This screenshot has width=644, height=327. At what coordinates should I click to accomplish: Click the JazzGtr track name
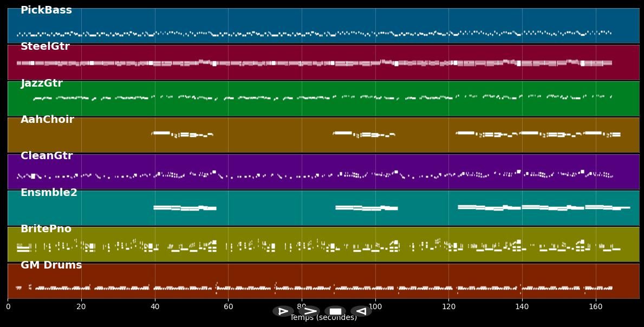point(42,83)
